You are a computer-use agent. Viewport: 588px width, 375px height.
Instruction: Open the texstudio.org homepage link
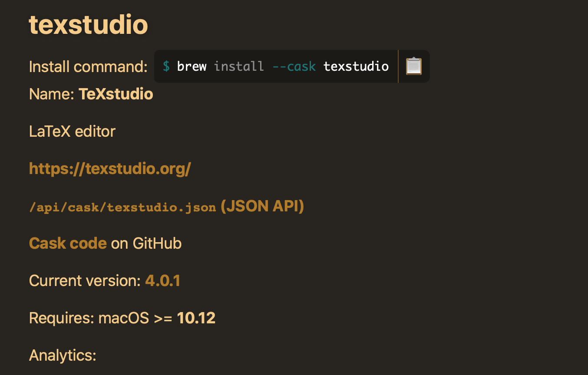click(x=110, y=168)
